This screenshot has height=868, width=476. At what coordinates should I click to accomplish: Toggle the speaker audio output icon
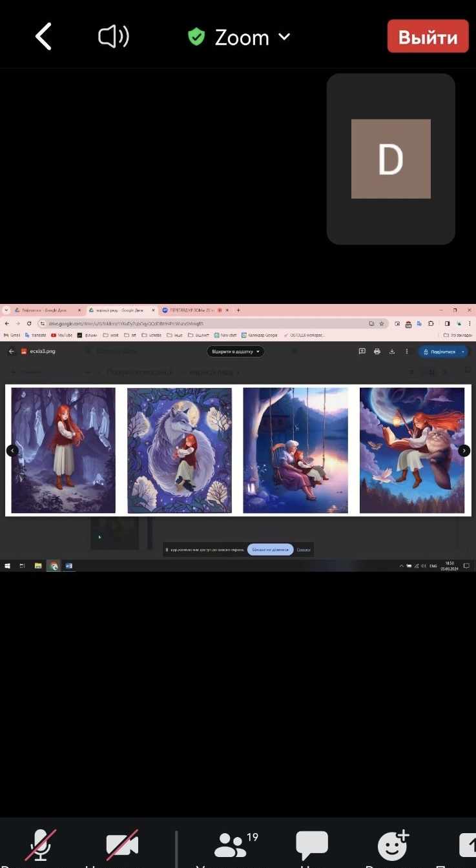click(114, 37)
